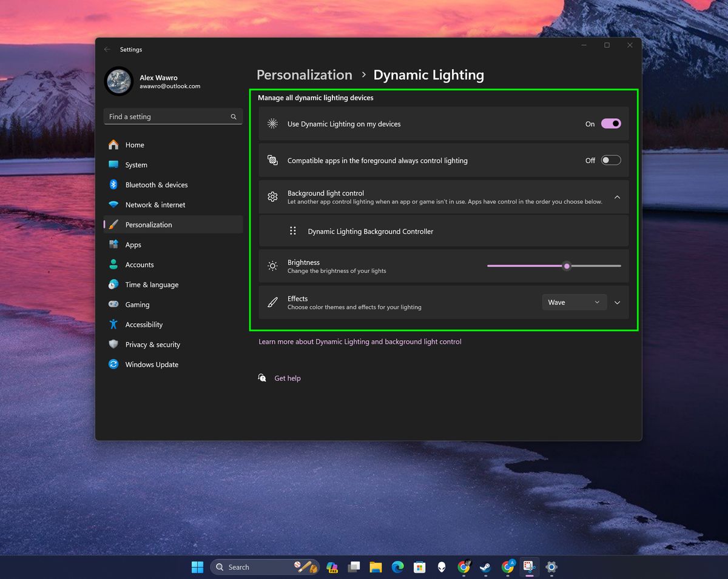
Task: Expand the Effects settings chevron
Action: point(617,302)
